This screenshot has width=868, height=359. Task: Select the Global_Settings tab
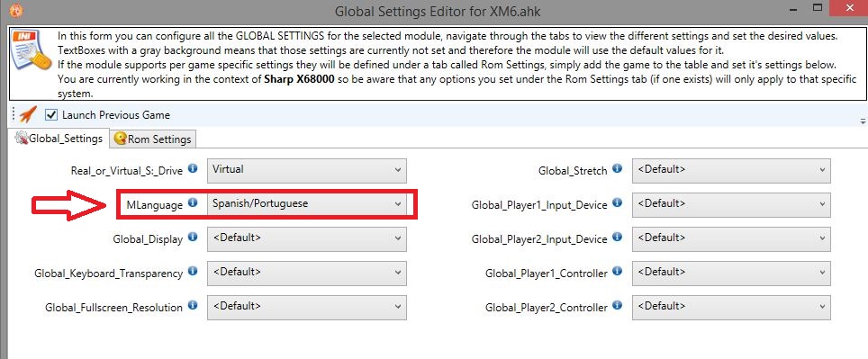(59, 139)
